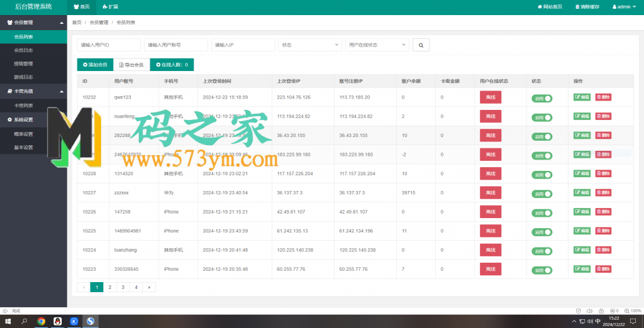Screen dimensions: 644x328
Task: Delete user zzzxxx
Action: (603, 192)
